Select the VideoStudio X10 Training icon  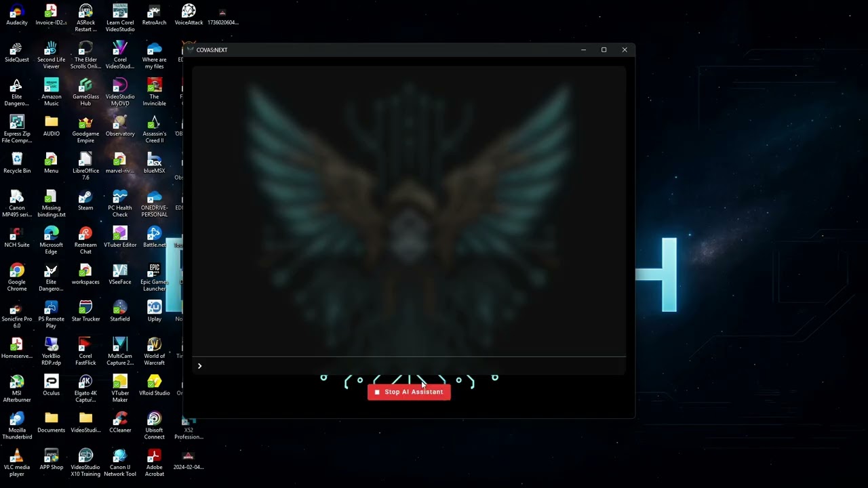[85, 463]
